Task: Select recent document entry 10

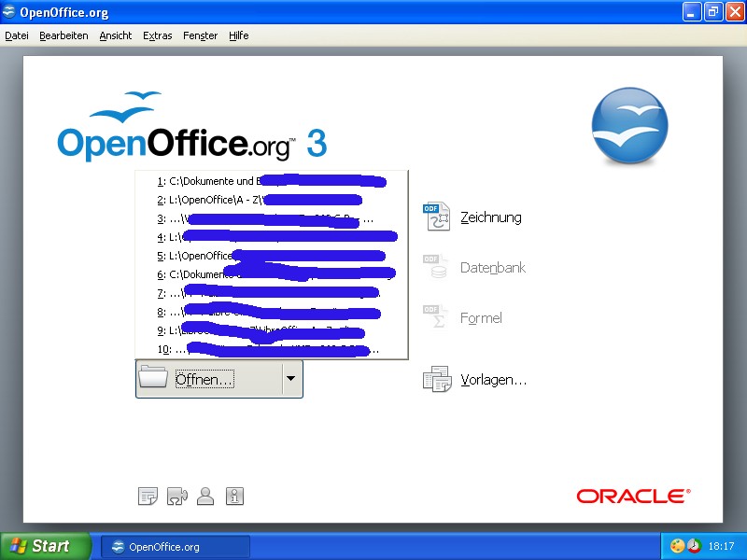Action: 272,349
